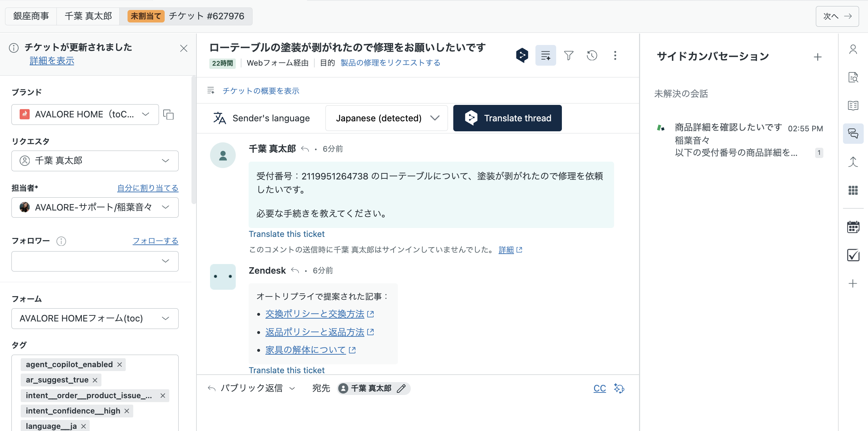Click the 千葉 真太郎 recipient chip
Screen dimensions: 868x431
click(374, 388)
